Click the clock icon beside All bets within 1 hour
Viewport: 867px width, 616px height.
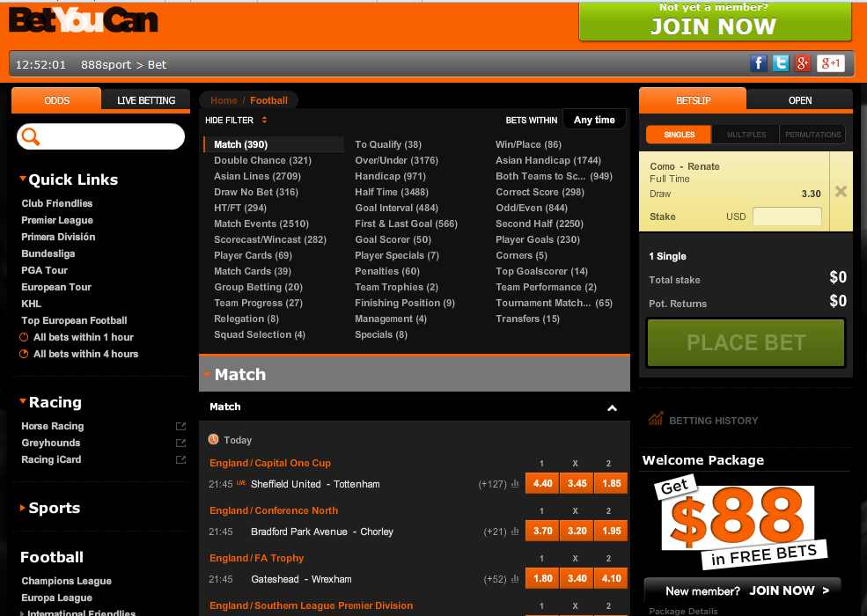point(24,337)
